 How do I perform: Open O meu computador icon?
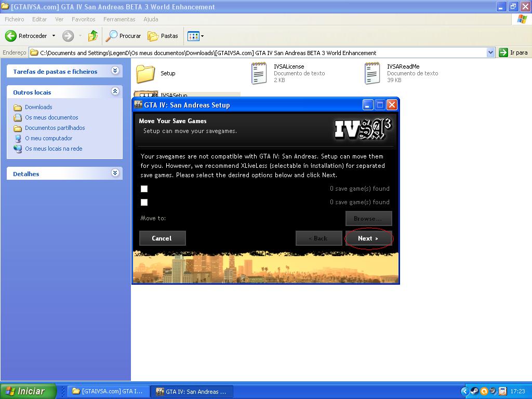pyautogui.click(x=18, y=138)
